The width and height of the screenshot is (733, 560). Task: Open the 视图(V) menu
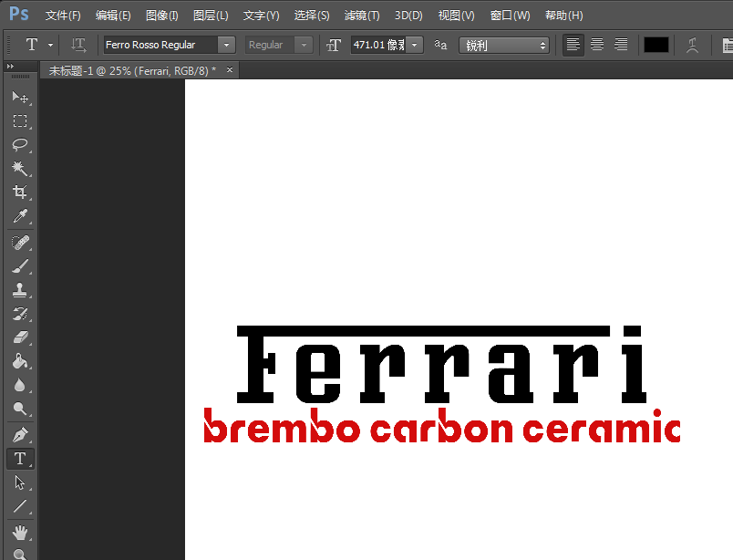coord(456,16)
